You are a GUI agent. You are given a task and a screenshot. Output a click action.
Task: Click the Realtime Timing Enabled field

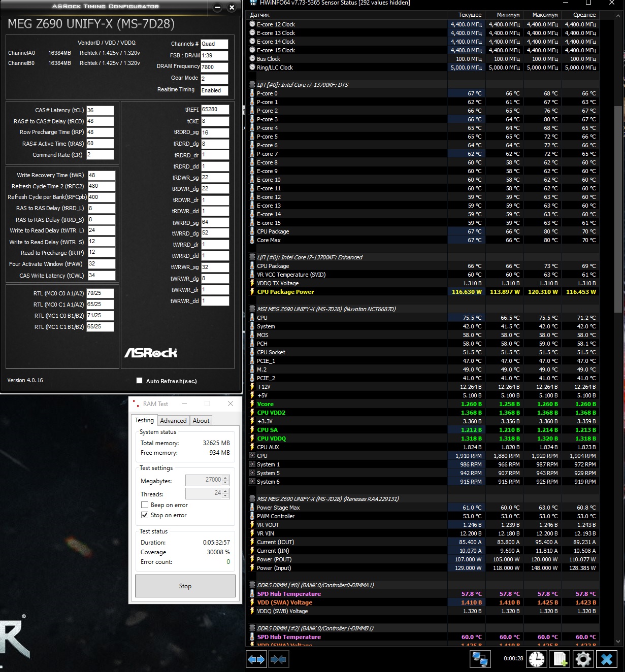214,90
